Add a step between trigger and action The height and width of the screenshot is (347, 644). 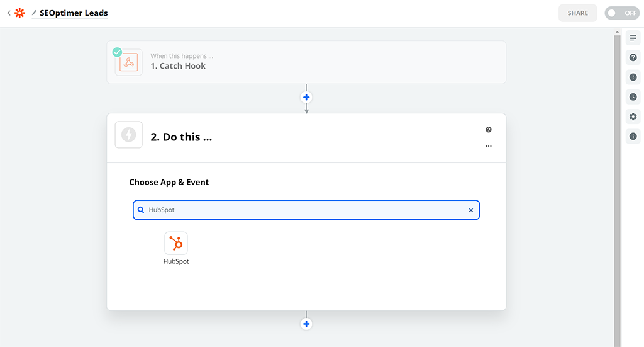(x=306, y=98)
